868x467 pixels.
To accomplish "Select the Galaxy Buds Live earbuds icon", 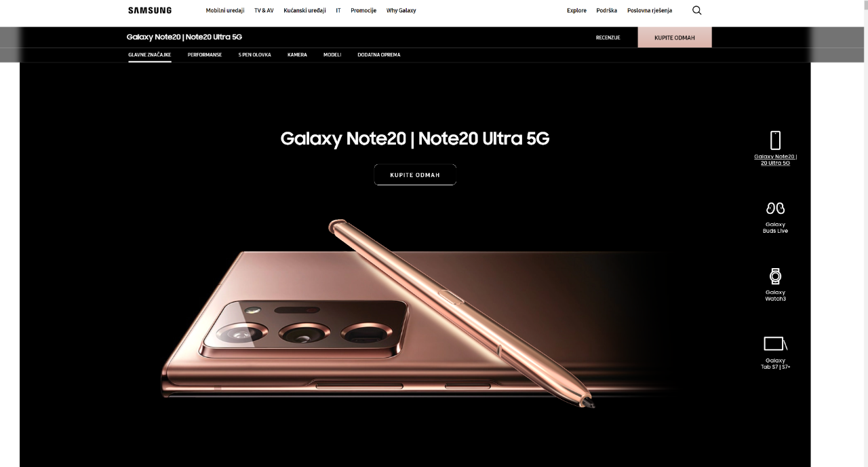I will tap(775, 208).
